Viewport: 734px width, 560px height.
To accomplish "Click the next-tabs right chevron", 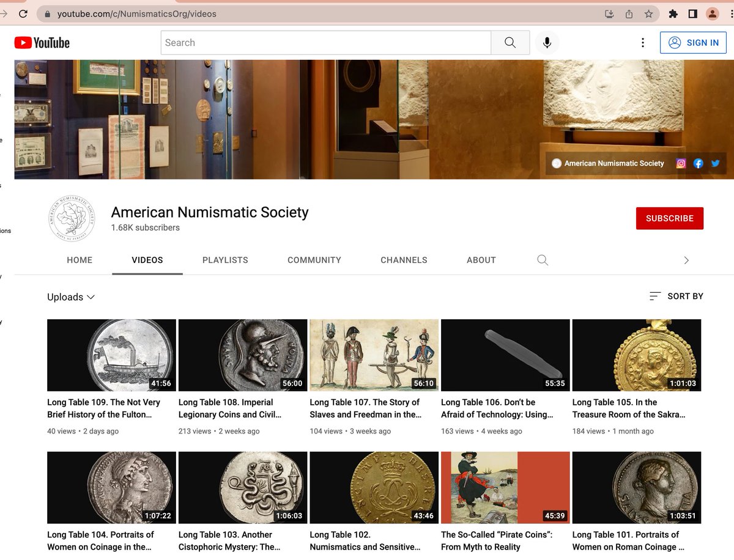I will pyautogui.click(x=686, y=260).
